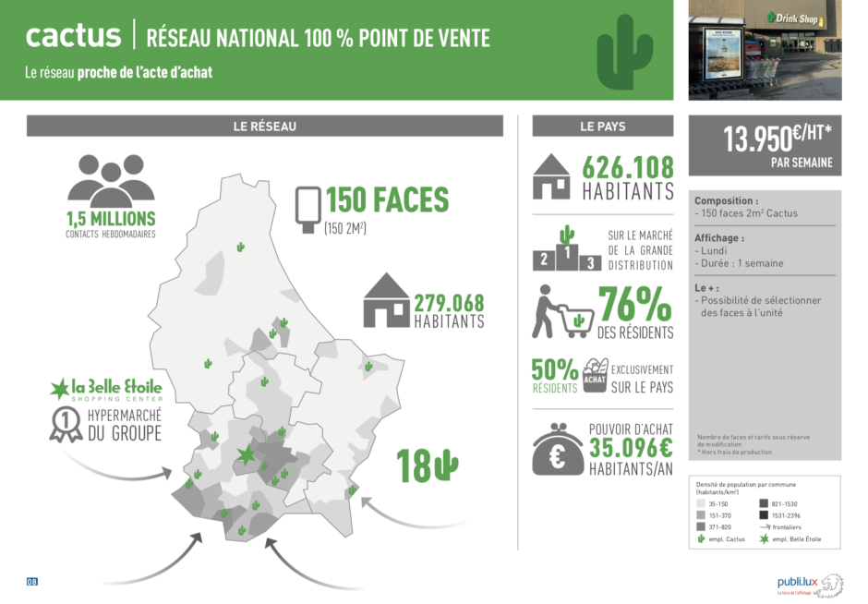Click the LE RÉSEAU section header
868x604 pixels.
[265, 127]
